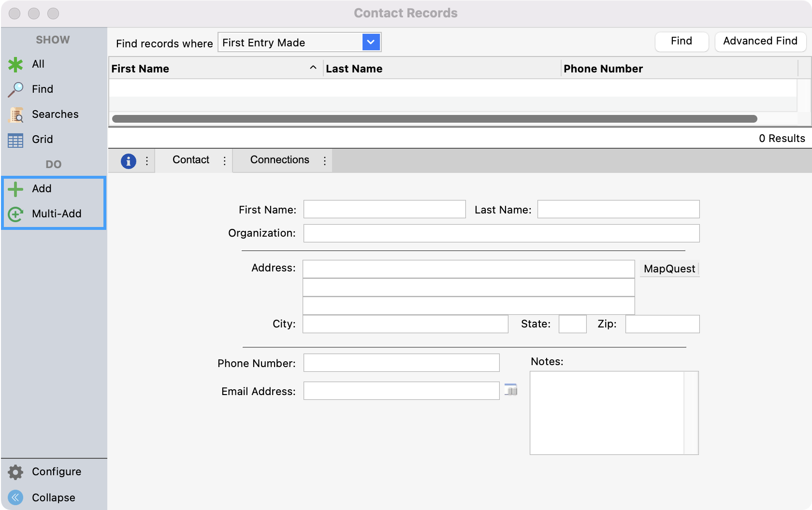Switch to Grid view icon
812x510 pixels.
pos(15,140)
